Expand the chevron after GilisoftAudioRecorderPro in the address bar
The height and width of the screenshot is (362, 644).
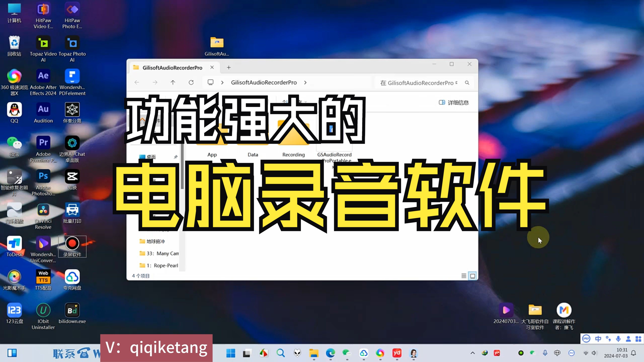pyautogui.click(x=305, y=82)
